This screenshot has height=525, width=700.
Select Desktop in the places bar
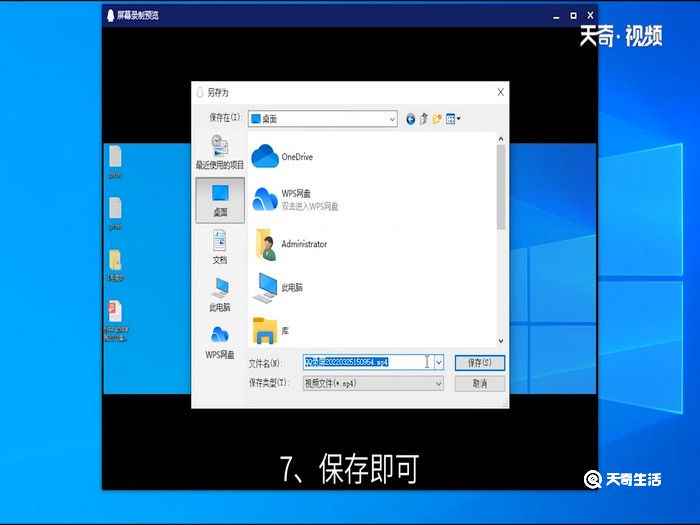220,200
